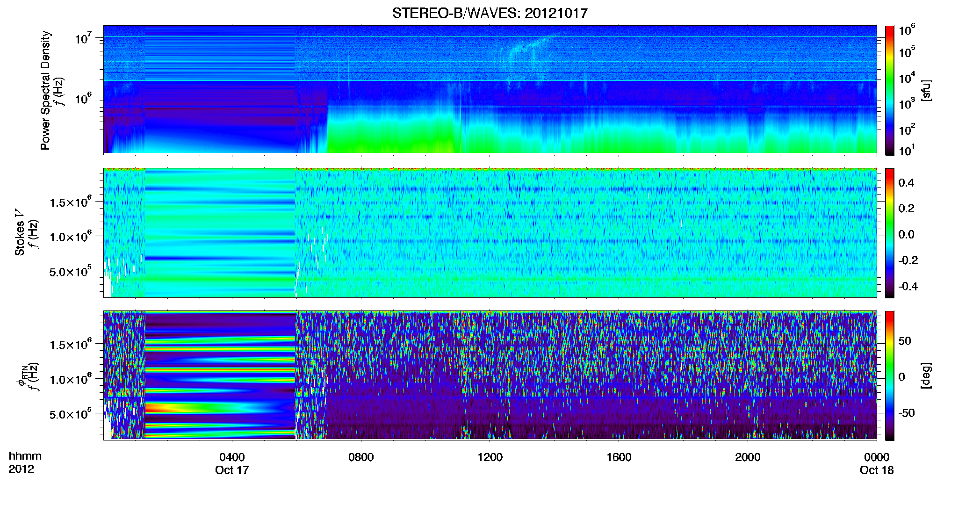Viewport: 980px width, 505px height.
Task: Click the [deg] unit label
Action: point(926,375)
